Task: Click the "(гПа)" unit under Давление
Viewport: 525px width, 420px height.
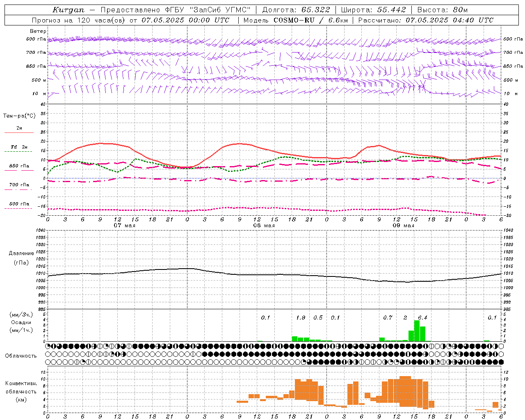Action: pos(21,263)
